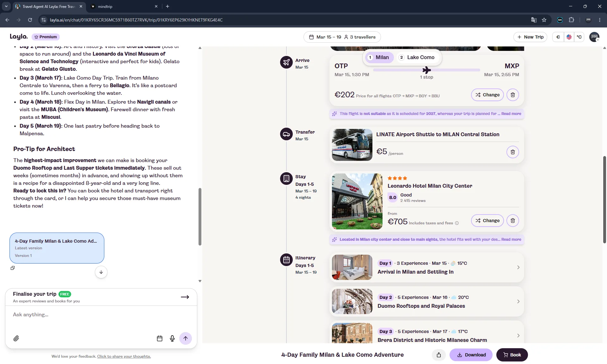Open the Mar 15 – 19 travellers selector
The image size is (607, 364).
click(342, 37)
